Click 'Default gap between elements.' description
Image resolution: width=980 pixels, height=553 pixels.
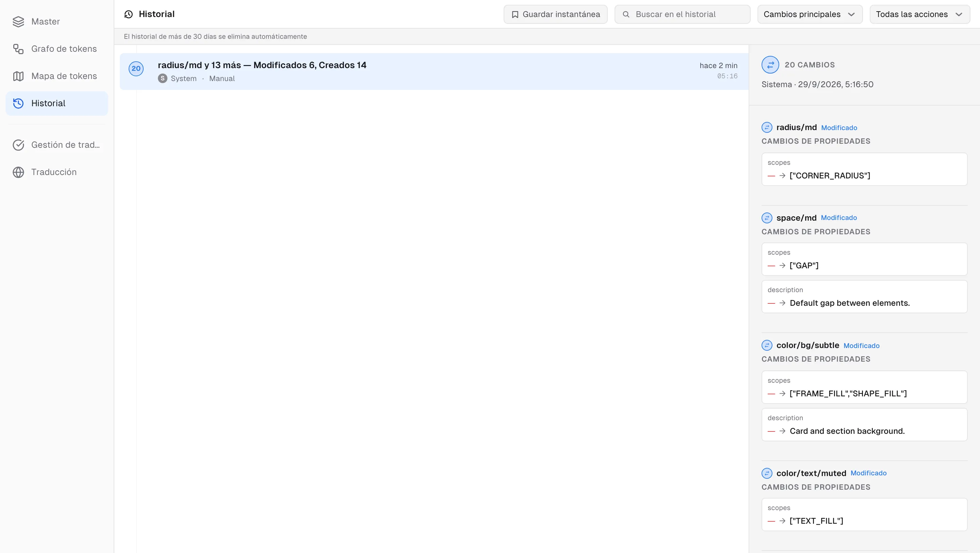pos(850,303)
